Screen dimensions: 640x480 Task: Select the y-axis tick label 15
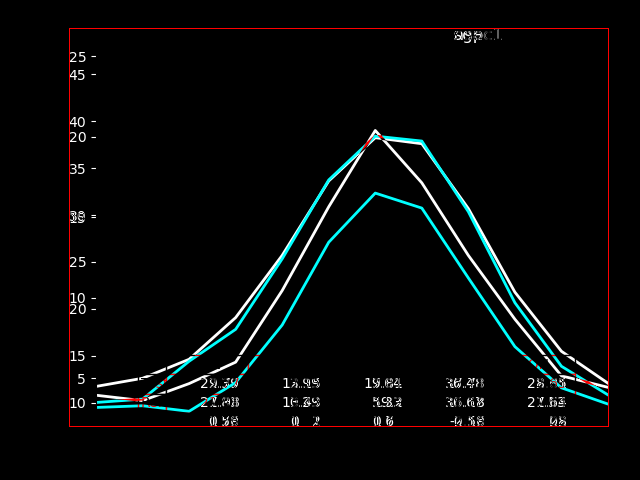click(78, 357)
